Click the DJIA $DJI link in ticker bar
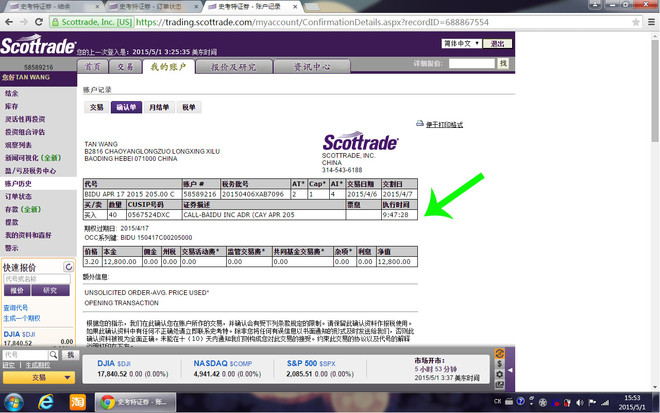 click(114, 363)
